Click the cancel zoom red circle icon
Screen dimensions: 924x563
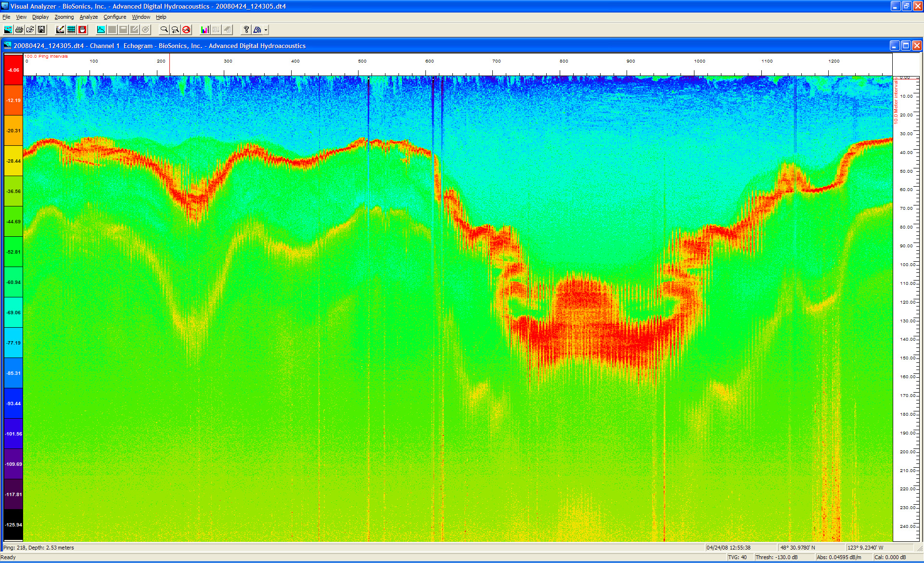(x=187, y=30)
